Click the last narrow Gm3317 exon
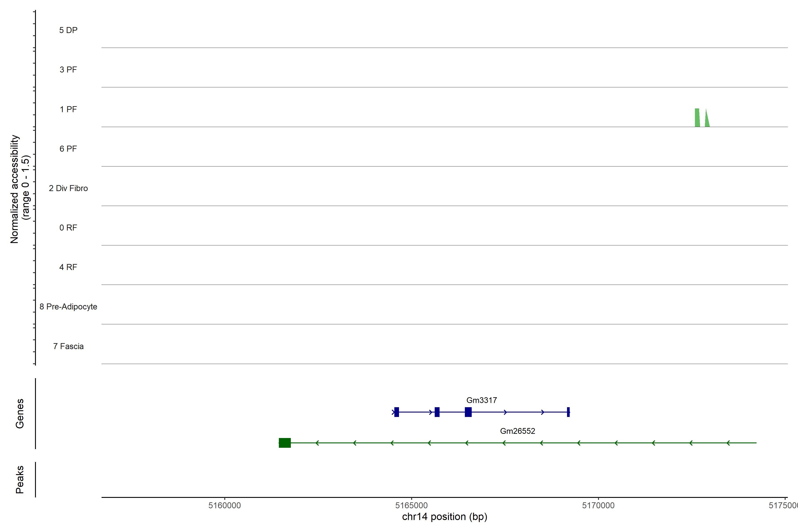 568,412
